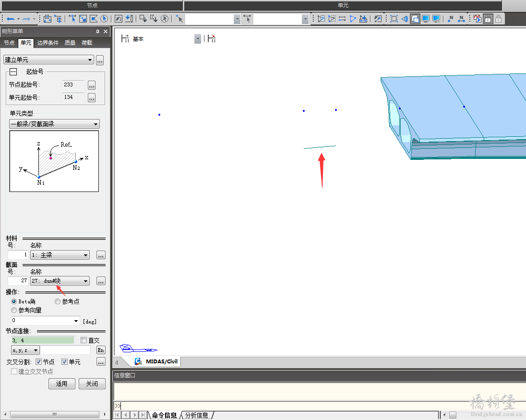Viewport: 526px width, 420px height.
Task: Click the select single node cursor icon
Action: click(72, 19)
